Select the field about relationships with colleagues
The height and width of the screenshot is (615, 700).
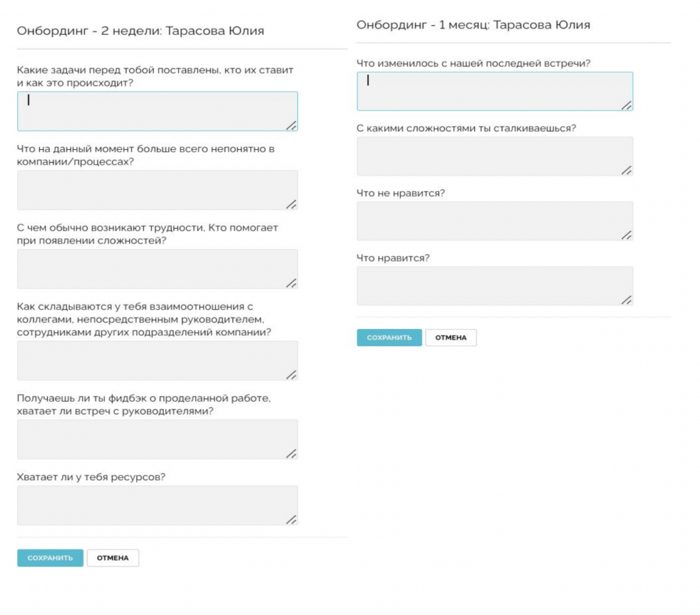pyautogui.click(x=157, y=360)
